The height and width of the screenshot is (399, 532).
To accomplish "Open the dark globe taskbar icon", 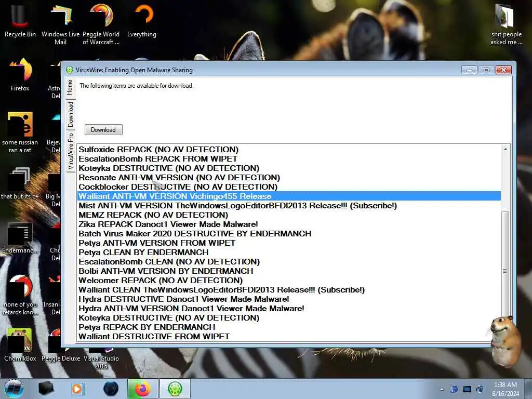I will 111,389.
